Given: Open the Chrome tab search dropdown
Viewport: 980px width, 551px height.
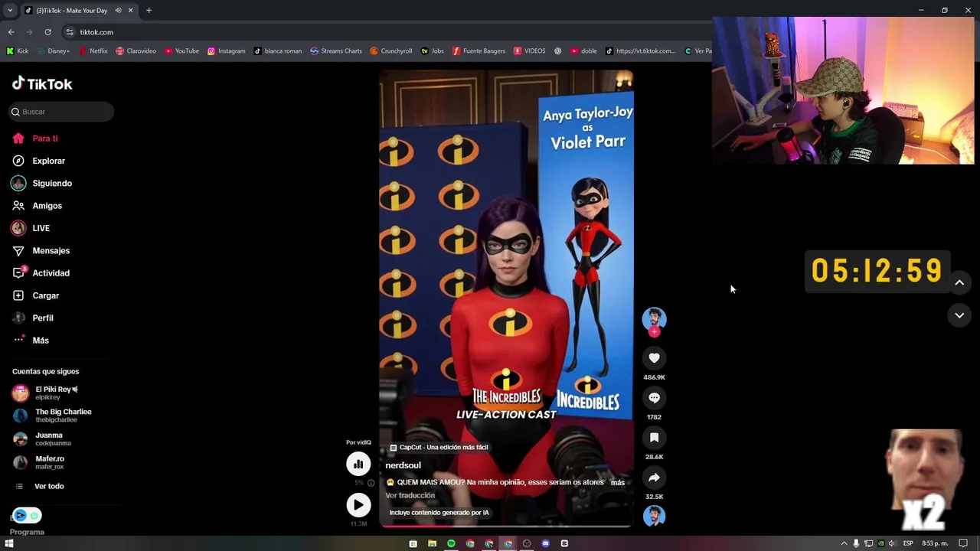Looking at the screenshot, I should 10,11.
